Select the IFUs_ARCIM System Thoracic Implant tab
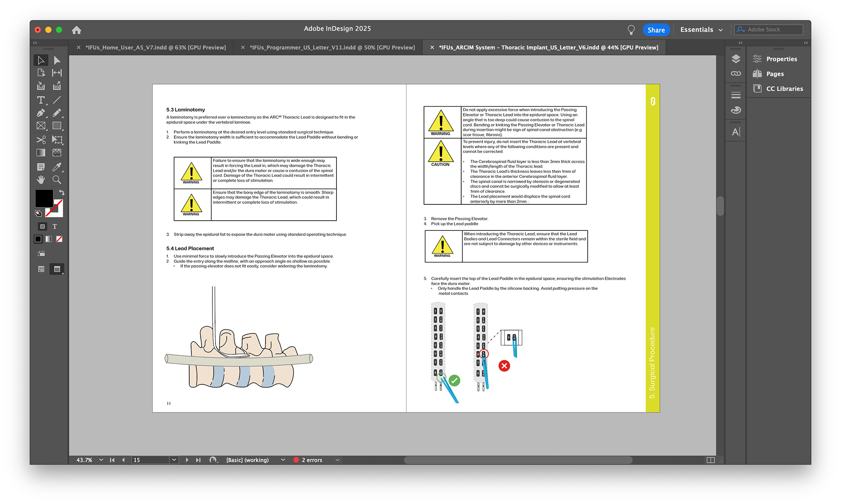Image resolution: width=841 pixels, height=504 pixels. click(548, 47)
